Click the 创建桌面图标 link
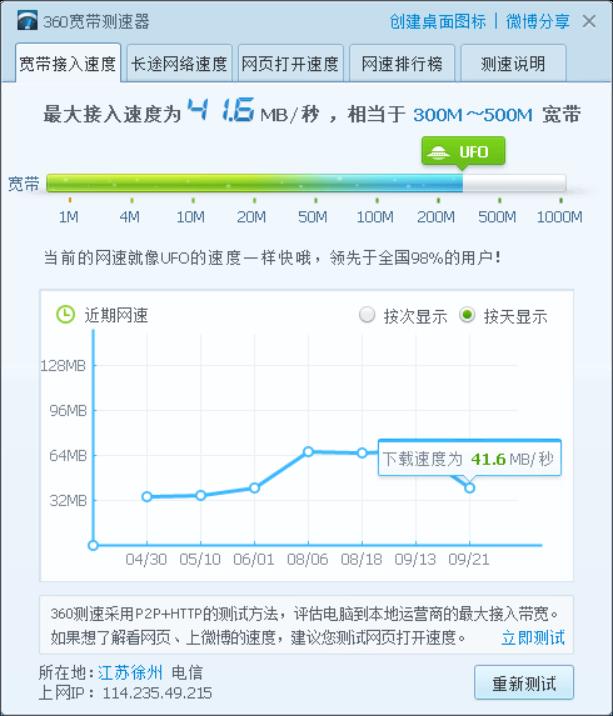 (437, 21)
